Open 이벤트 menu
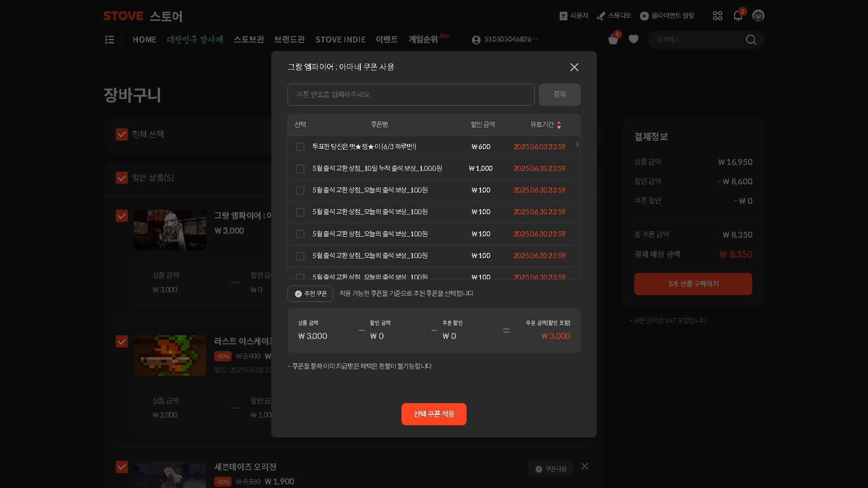 click(x=387, y=40)
